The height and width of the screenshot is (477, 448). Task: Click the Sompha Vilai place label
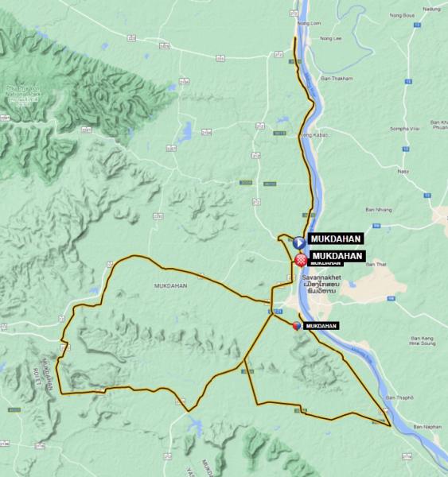(x=405, y=129)
